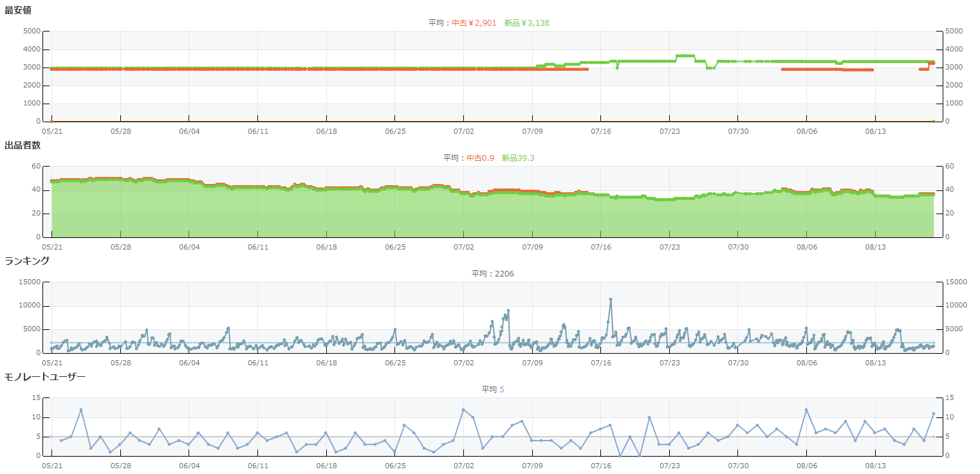Click the left-axis 4000 label of 最安値 chart
Image resolution: width=980 pixels, height=474 pixels.
[32, 50]
